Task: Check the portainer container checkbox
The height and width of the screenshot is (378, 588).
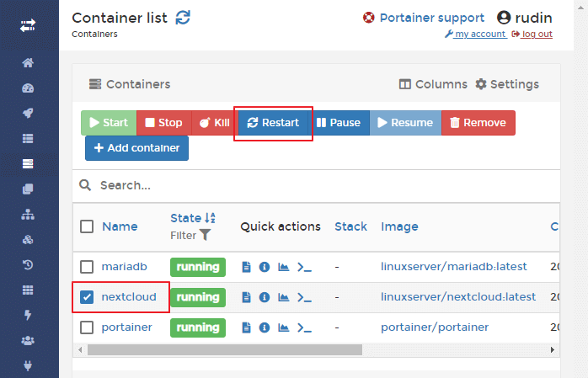Action: click(x=87, y=327)
